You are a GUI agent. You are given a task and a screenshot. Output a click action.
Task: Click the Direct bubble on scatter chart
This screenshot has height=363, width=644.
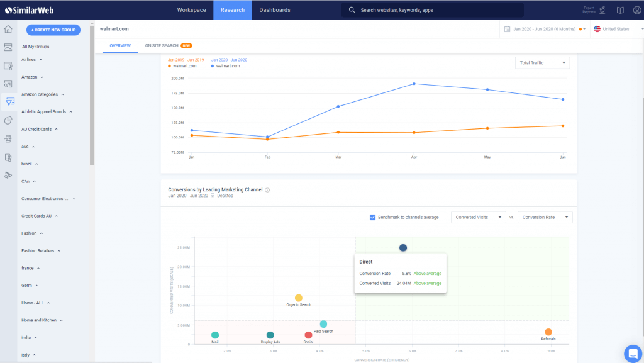click(402, 247)
